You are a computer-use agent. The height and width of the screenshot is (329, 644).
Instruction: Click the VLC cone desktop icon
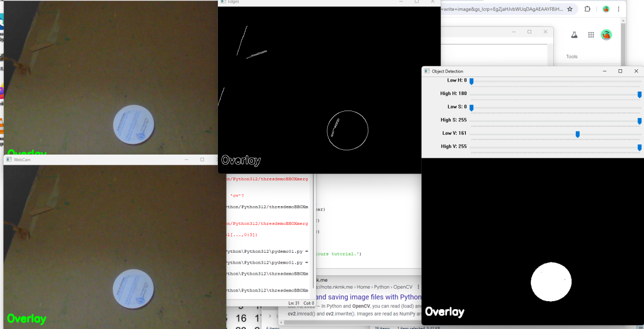(2, 127)
